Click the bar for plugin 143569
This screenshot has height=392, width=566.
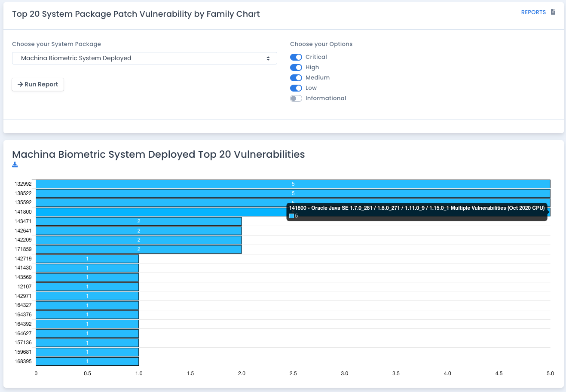(87, 277)
